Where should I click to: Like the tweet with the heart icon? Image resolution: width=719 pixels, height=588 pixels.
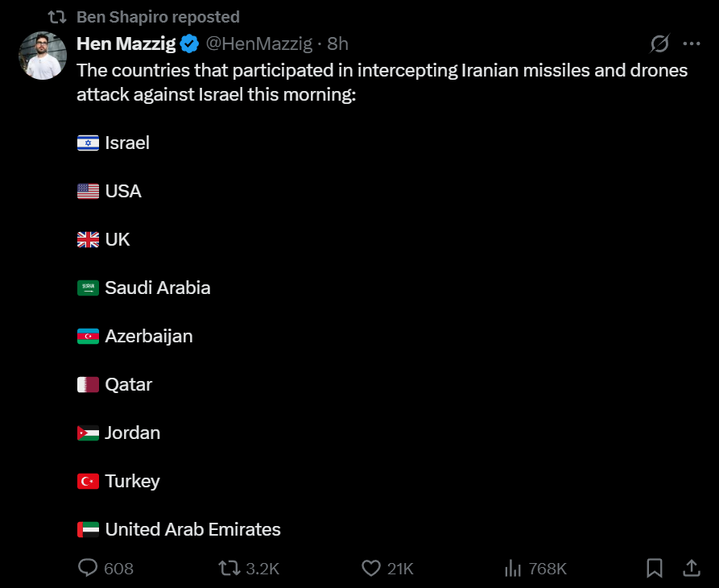point(371,569)
